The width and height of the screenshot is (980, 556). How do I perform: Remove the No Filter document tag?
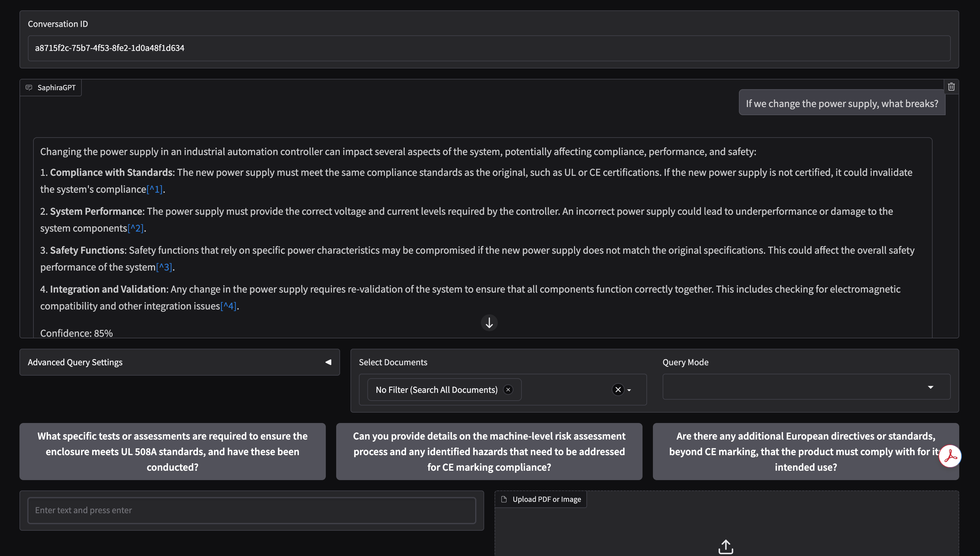[508, 390]
